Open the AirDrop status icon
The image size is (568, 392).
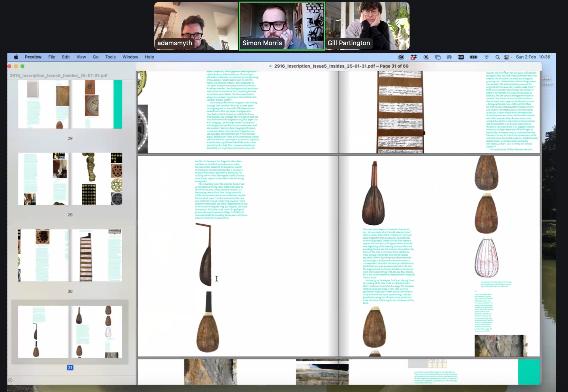coord(449,57)
